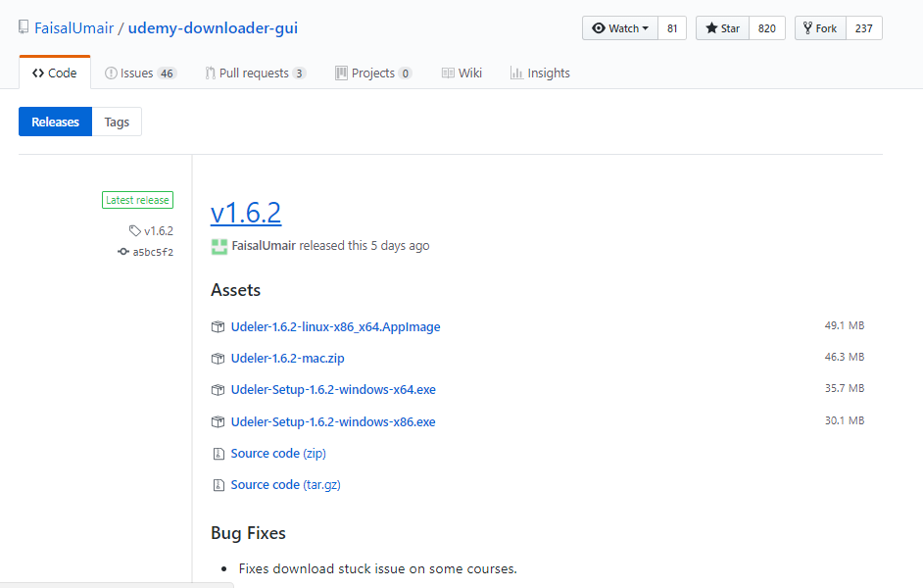
Task: Click the Latest release badge
Action: pos(138,200)
